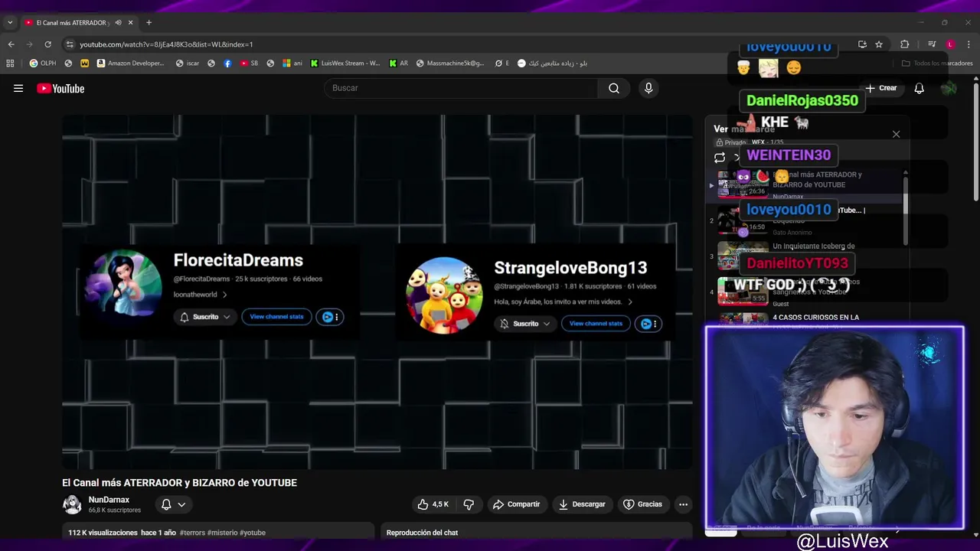The height and width of the screenshot is (551, 980).
Task: Select the address bar URL
Action: click(166, 44)
